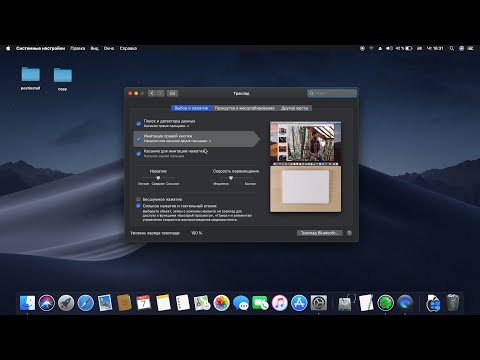Enable Бесшумное нажатие checkbox
The height and width of the screenshot is (360, 480).
point(138,199)
